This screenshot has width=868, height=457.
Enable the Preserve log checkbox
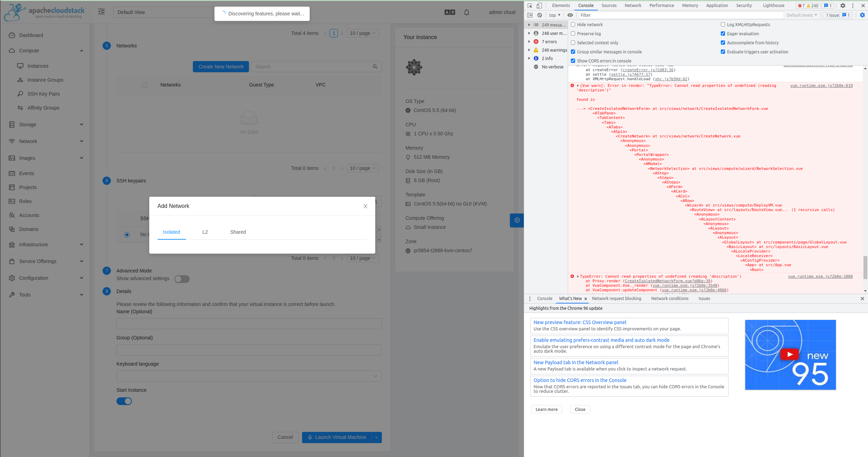pos(573,33)
